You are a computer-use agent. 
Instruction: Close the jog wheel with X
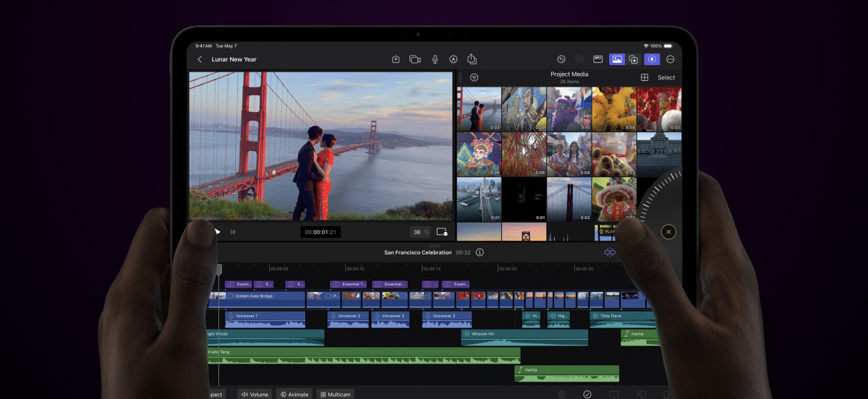pos(668,232)
